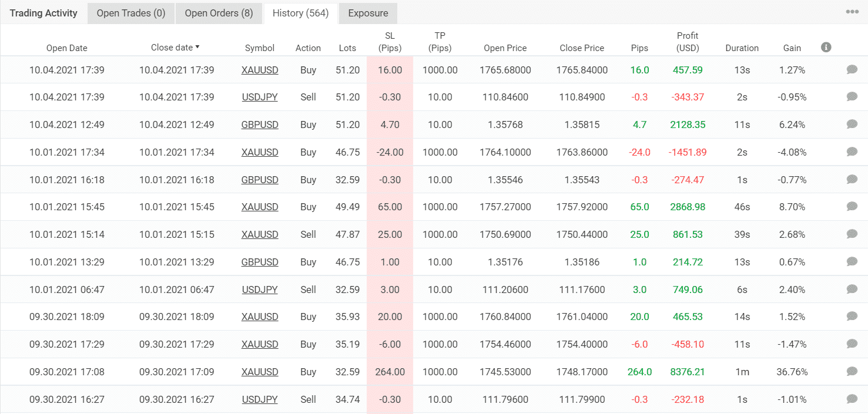Open XAUUSD link in the 1757.27000 open price row
The image size is (868, 414).
pyautogui.click(x=260, y=207)
